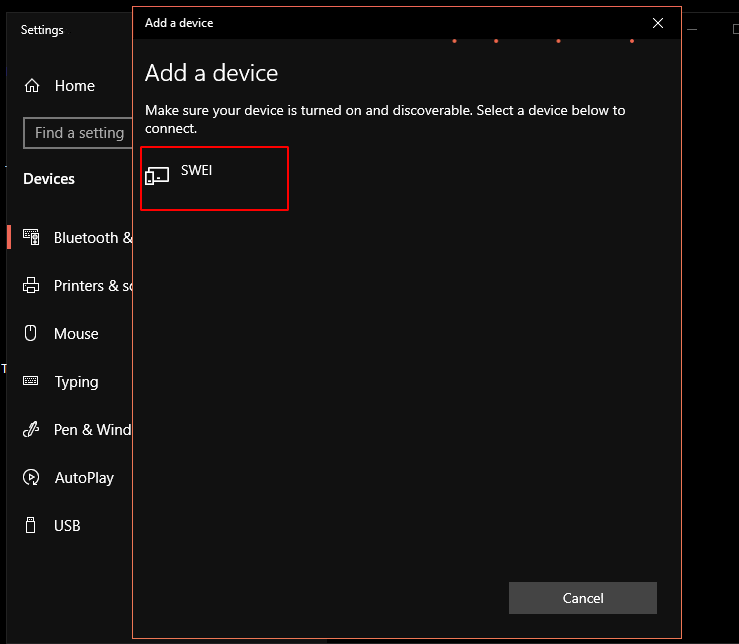
Task: Open Bluetooth & other devices section
Action: pyautogui.click(x=93, y=238)
